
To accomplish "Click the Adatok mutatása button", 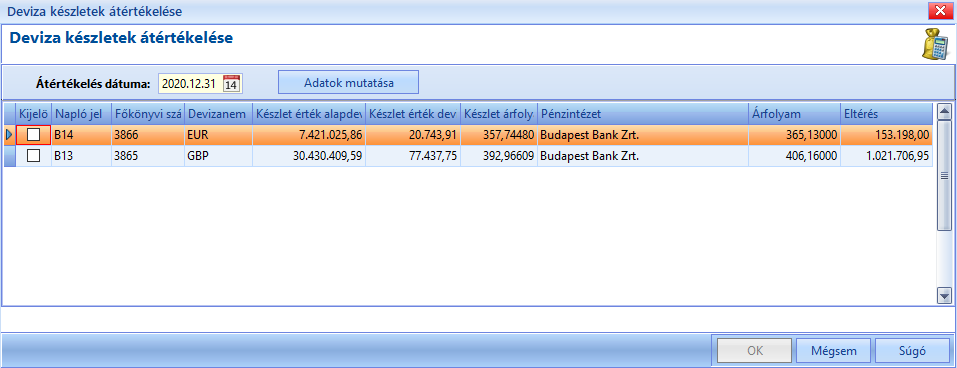I will click(x=348, y=82).
